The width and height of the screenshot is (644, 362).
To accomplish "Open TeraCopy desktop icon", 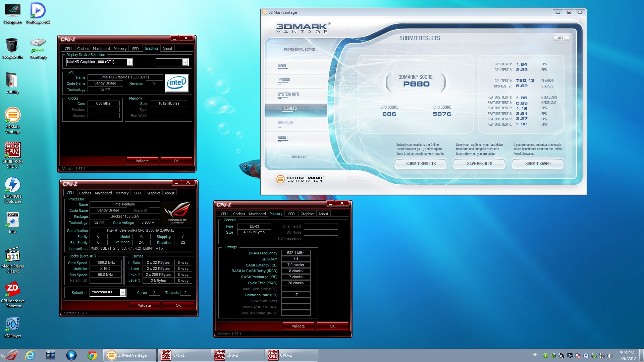I will 38,46.
